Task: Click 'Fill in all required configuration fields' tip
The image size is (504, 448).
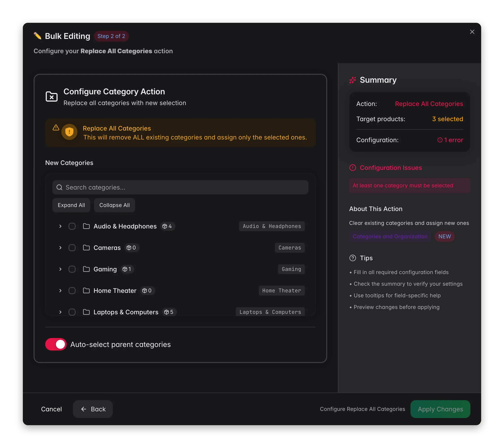Action: pos(401,272)
